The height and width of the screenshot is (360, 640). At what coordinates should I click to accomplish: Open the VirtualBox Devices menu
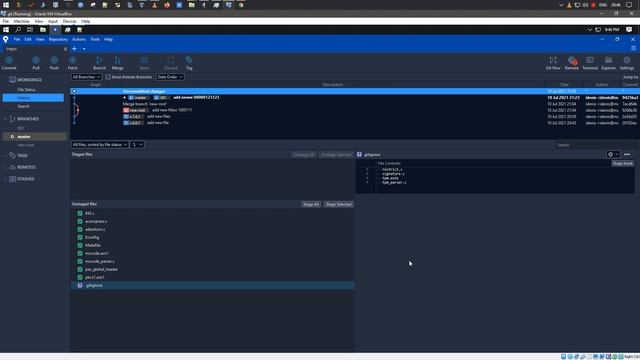69,21
